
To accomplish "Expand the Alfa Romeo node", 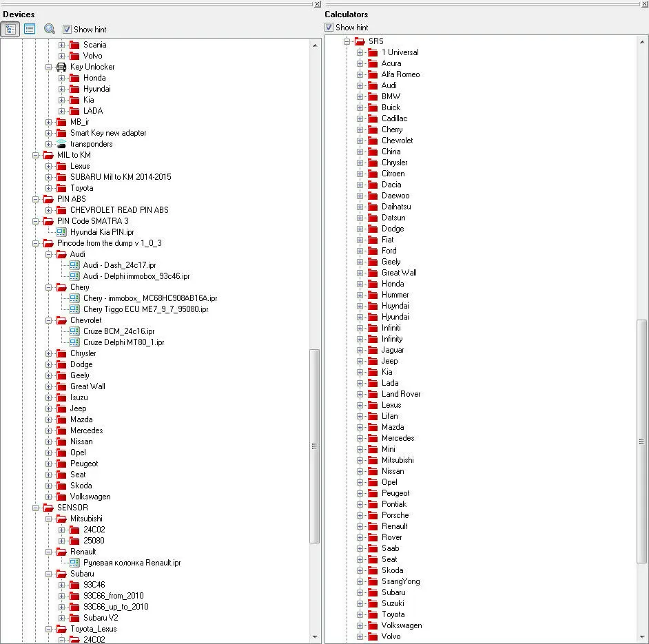I will [x=360, y=75].
